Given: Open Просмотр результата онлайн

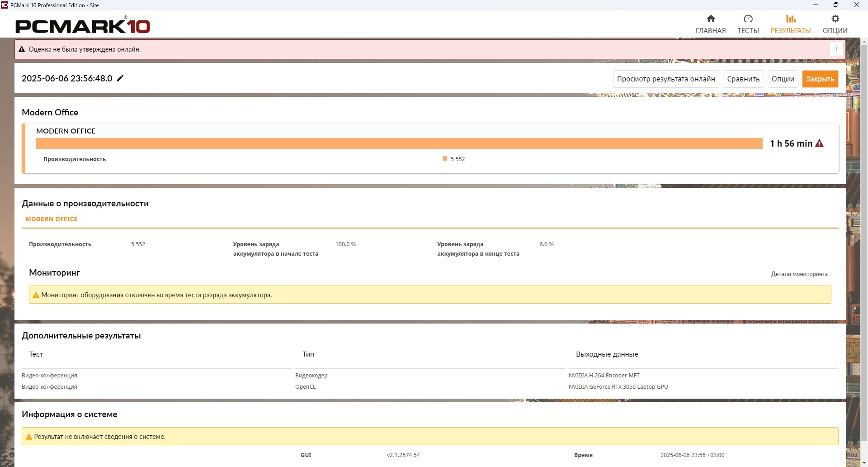Looking at the screenshot, I should pyautogui.click(x=666, y=79).
